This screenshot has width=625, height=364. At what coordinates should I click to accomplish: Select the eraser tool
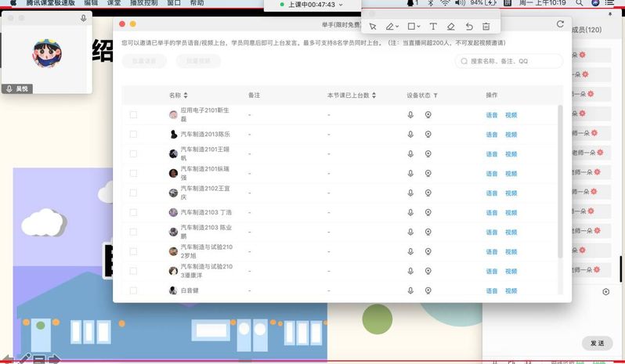(x=450, y=27)
